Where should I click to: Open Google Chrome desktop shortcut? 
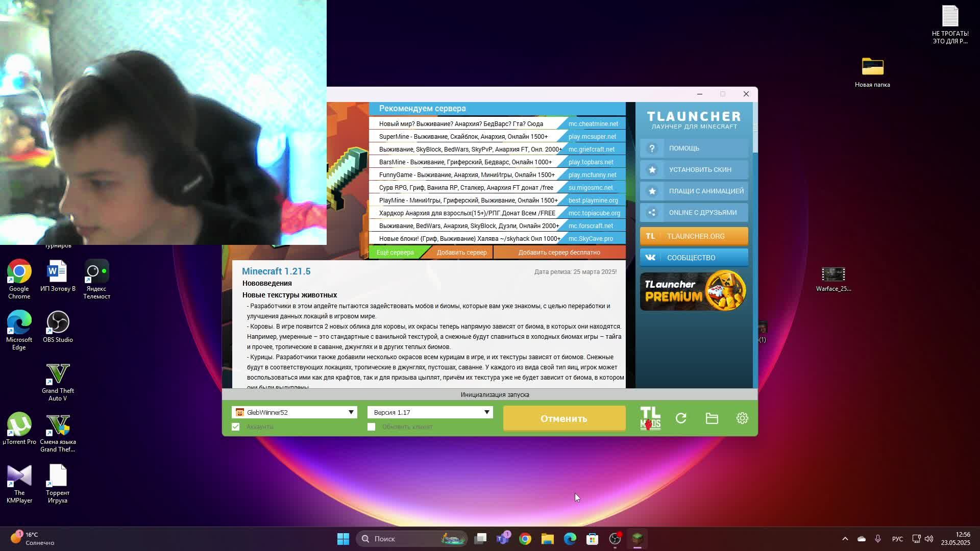[19, 280]
